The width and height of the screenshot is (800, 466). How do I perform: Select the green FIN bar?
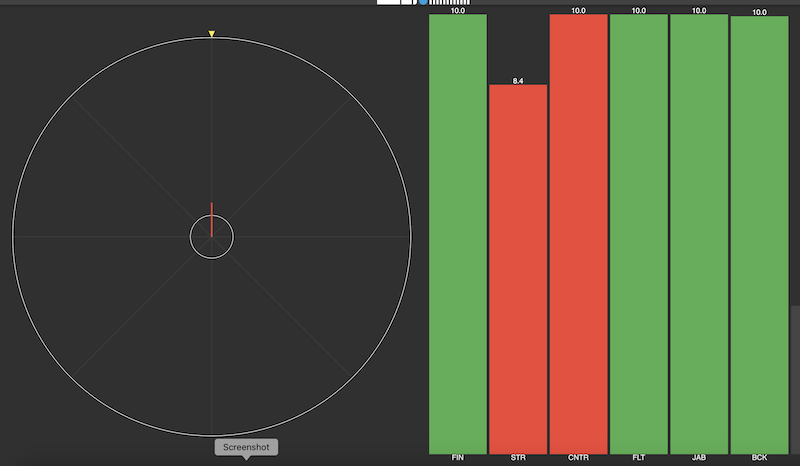[x=458, y=234]
